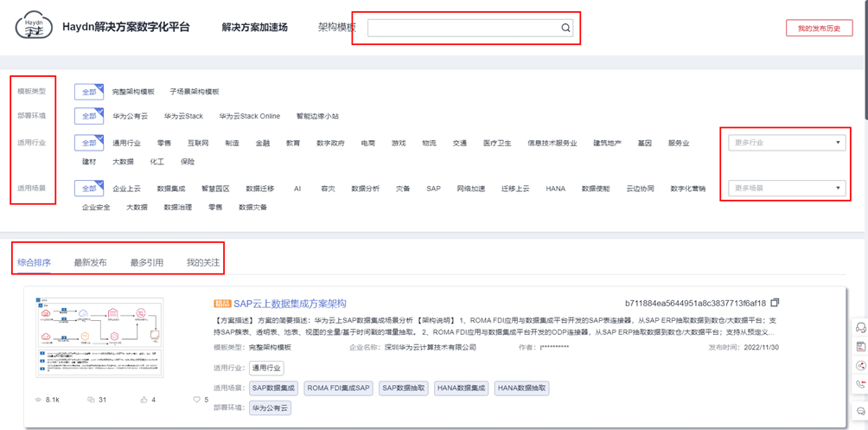Click the SAP数据集成 scenario tag
Viewport: 868px width, 430px height.
(x=274, y=388)
